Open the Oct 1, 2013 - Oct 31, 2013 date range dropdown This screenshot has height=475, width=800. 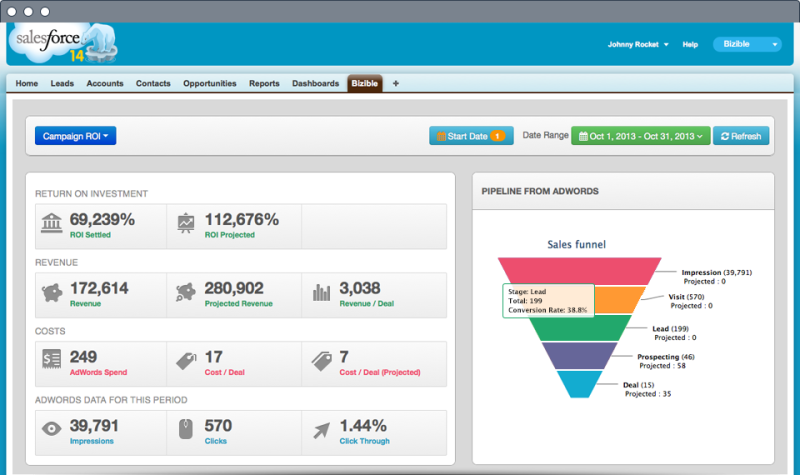tap(640, 136)
